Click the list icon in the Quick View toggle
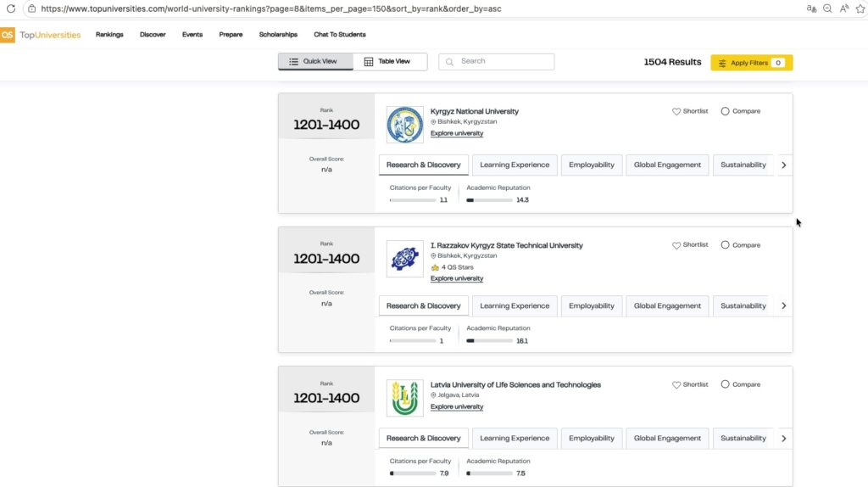 pyautogui.click(x=293, y=61)
